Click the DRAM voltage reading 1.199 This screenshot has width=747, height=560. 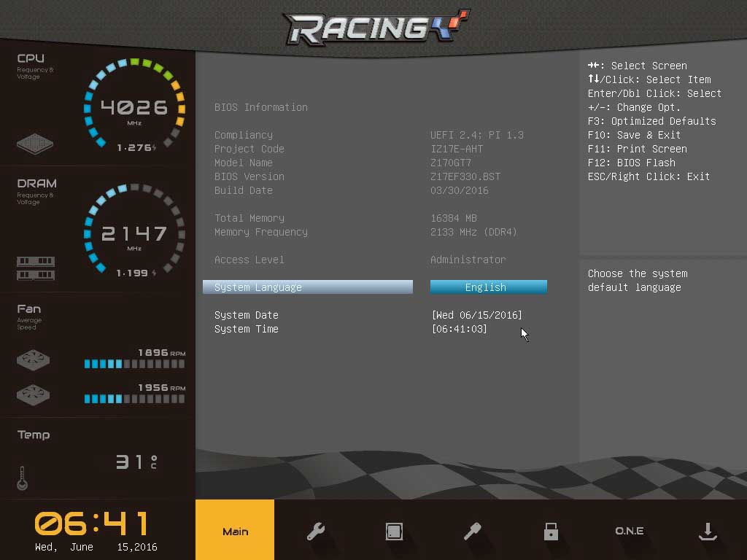[x=136, y=273]
